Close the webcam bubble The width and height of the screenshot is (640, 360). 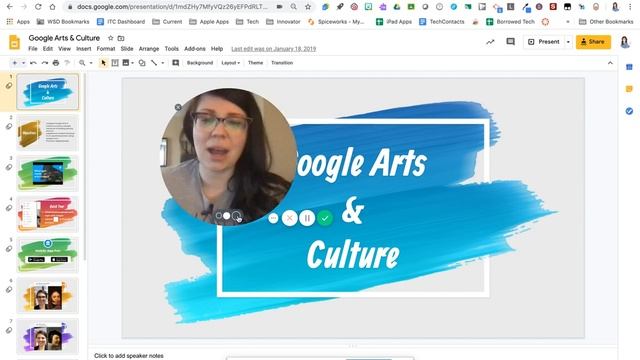pyautogui.click(x=178, y=107)
